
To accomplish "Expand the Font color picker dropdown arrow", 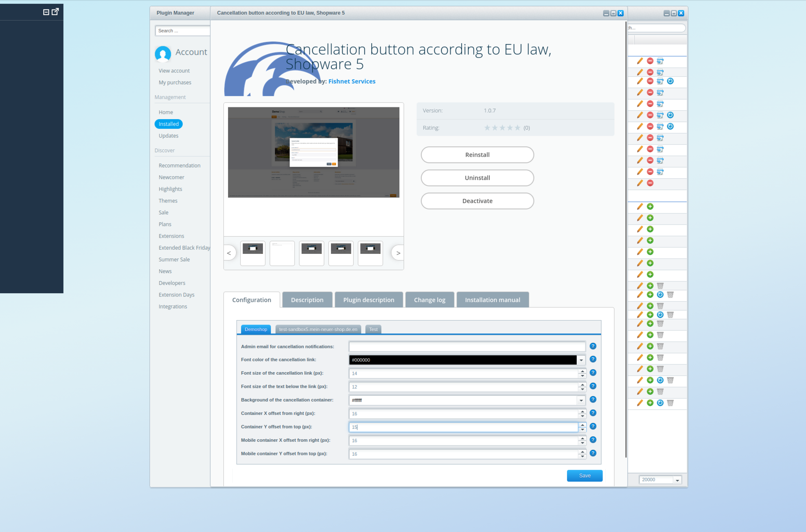I will [x=581, y=360].
